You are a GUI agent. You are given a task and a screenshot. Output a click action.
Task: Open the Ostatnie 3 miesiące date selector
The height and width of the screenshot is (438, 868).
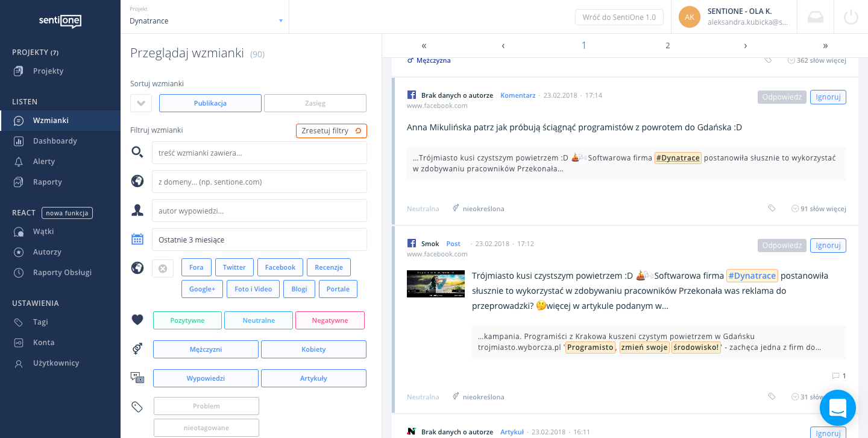259,240
